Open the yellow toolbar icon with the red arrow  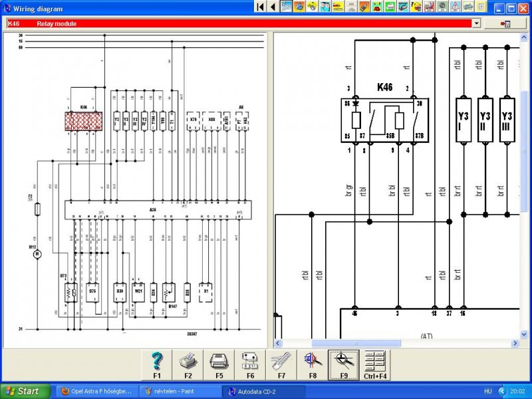coord(338,7)
